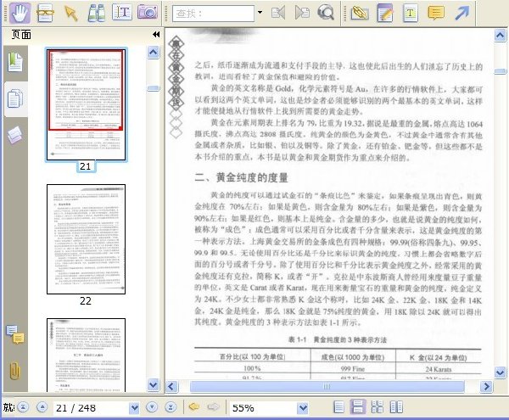Image resolution: width=509 pixels, height=420 pixels.
Task: Take a snapshot with the camera tool
Action: [x=148, y=13]
